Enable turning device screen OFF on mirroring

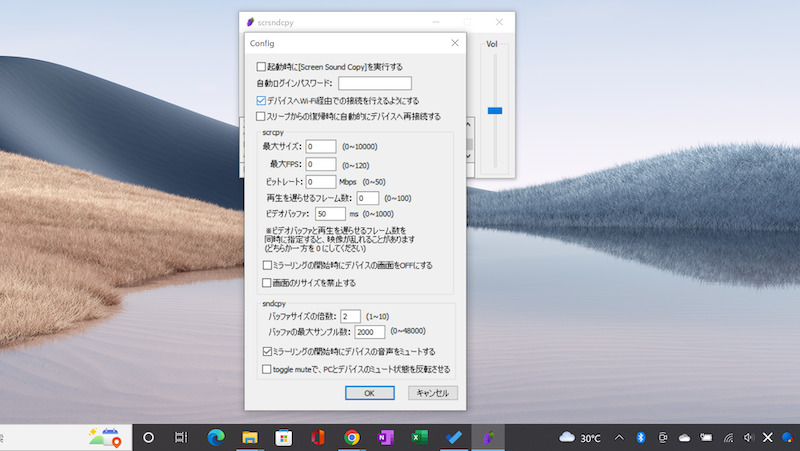267,266
